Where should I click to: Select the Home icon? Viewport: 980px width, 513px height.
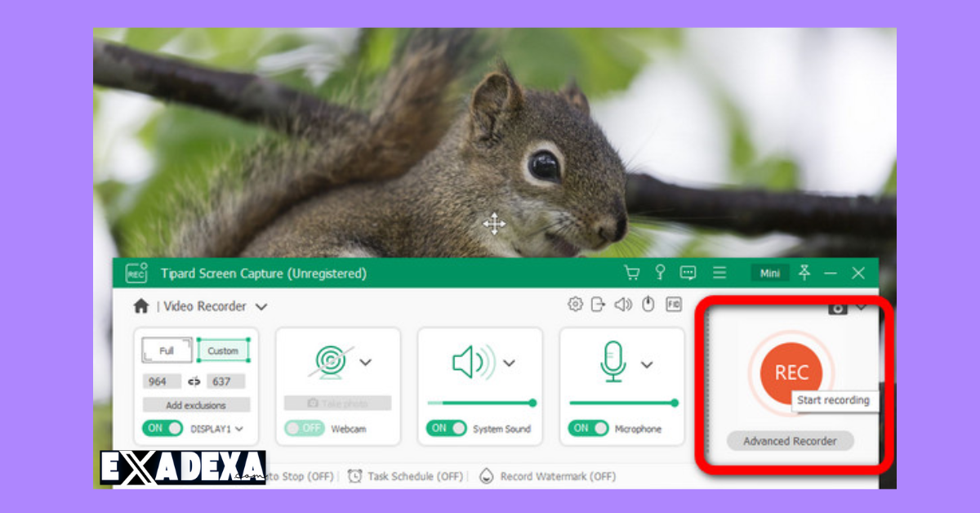(141, 305)
